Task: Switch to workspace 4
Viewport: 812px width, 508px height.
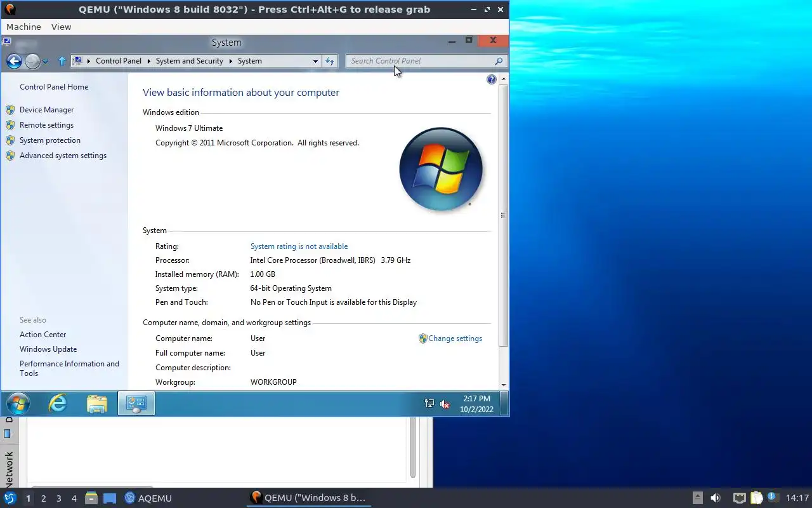Action: click(x=74, y=498)
